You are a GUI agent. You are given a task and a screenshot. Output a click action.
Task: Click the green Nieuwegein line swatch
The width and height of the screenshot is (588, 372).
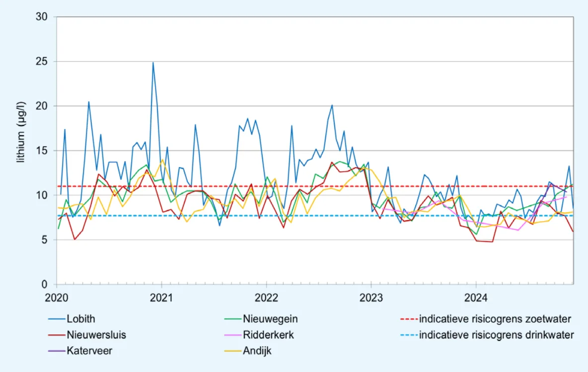point(233,319)
